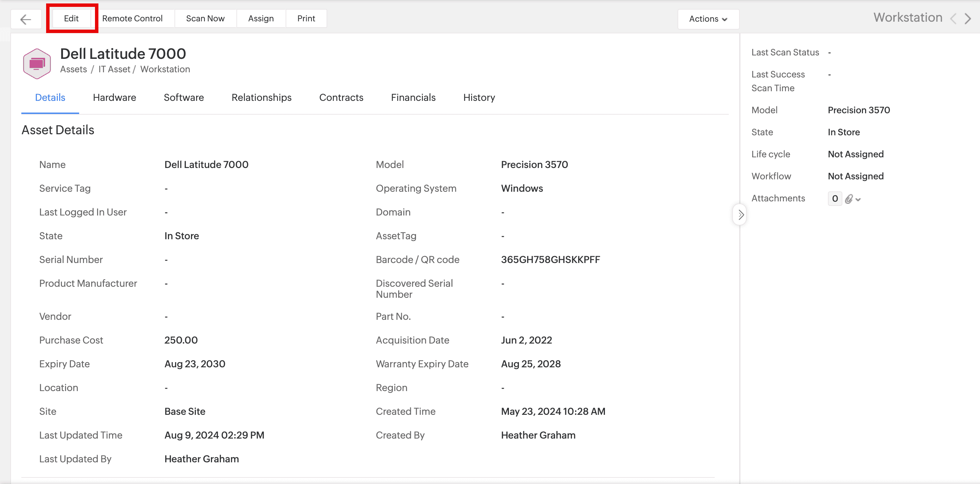The image size is (980, 484).
Task: Click Last Updated By Heather Graham
Action: 202,459
